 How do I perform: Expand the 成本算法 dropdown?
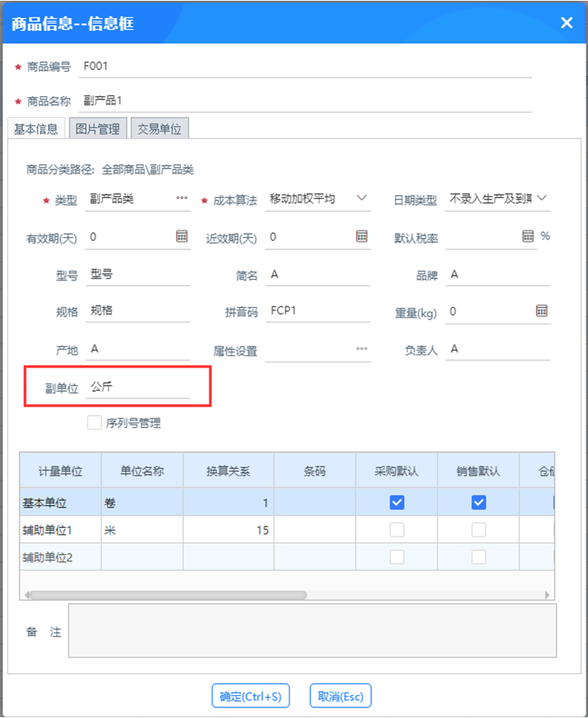point(362,198)
